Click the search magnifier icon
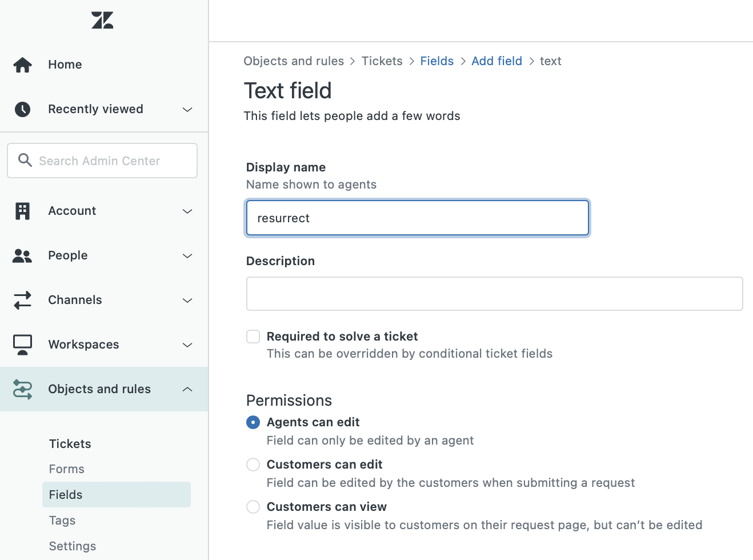753x560 pixels. 25,160
